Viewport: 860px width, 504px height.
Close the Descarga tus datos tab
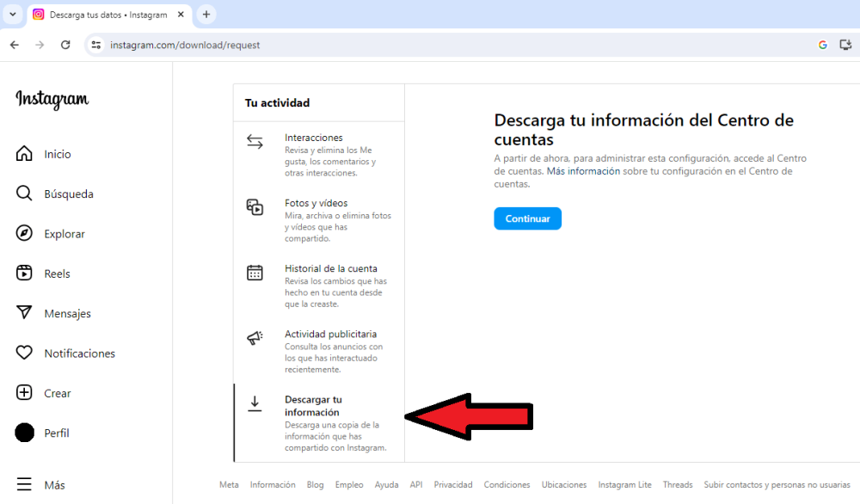click(x=181, y=15)
